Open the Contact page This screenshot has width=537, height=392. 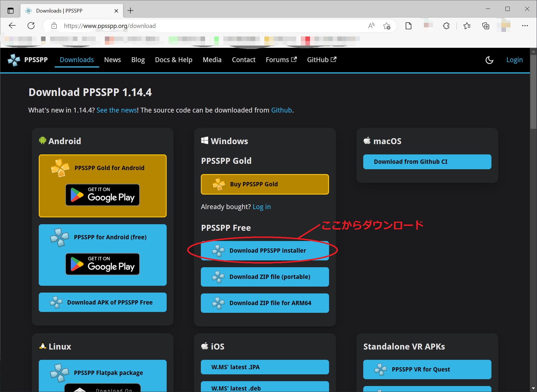[x=244, y=60]
